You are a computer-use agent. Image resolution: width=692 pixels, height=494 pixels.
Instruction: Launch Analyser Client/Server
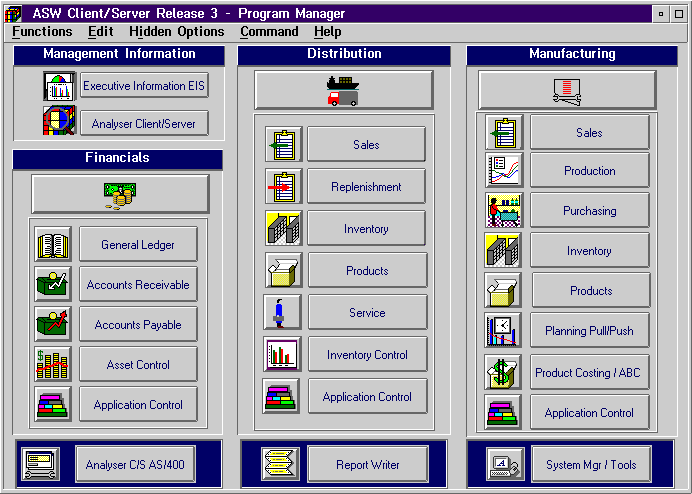pyautogui.click(x=144, y=124)
